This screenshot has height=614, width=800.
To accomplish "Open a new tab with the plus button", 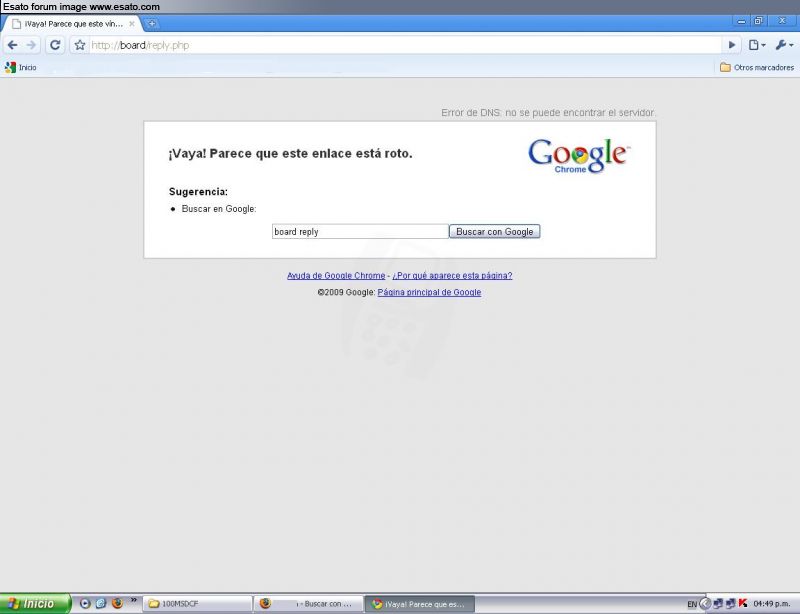I will click(x=152, y=23).
